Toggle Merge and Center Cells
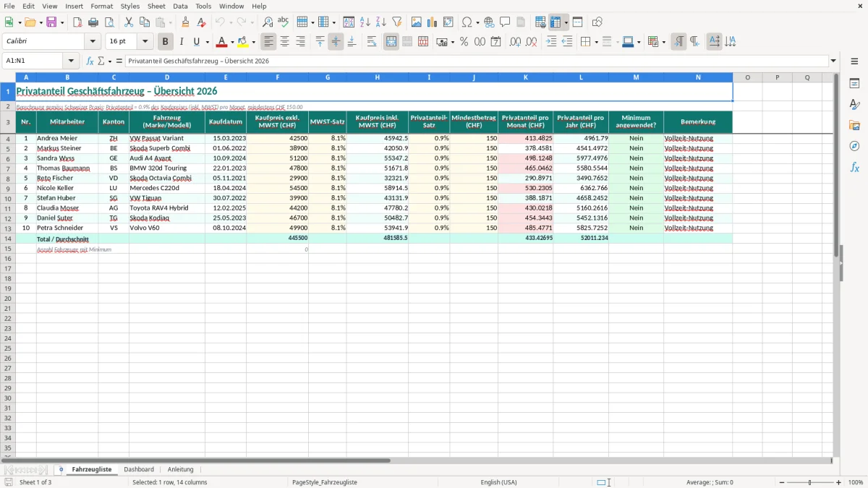The image size is (868, 488). tap(391, 42)
